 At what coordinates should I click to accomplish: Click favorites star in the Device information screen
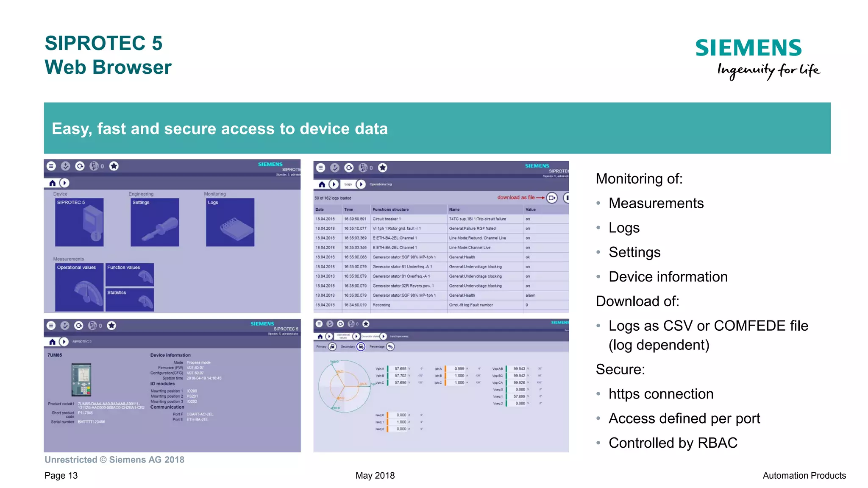click(111, 326)
